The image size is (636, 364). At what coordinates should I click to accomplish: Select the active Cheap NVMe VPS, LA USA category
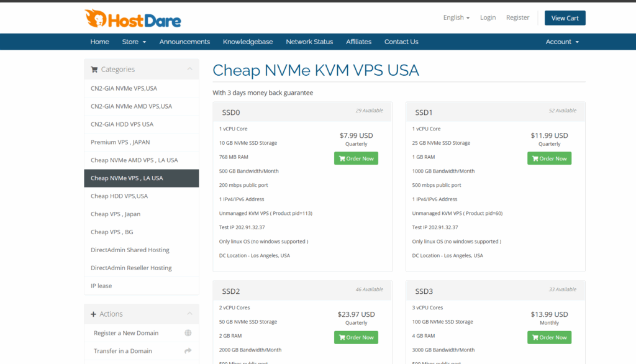pyautogui.click(x=142, y=178)
